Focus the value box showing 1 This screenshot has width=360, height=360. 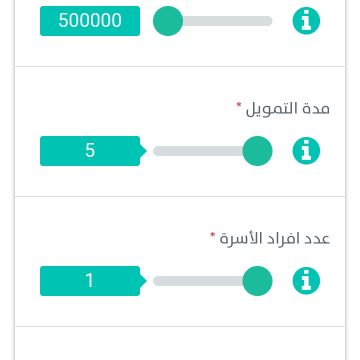(90, 281)
